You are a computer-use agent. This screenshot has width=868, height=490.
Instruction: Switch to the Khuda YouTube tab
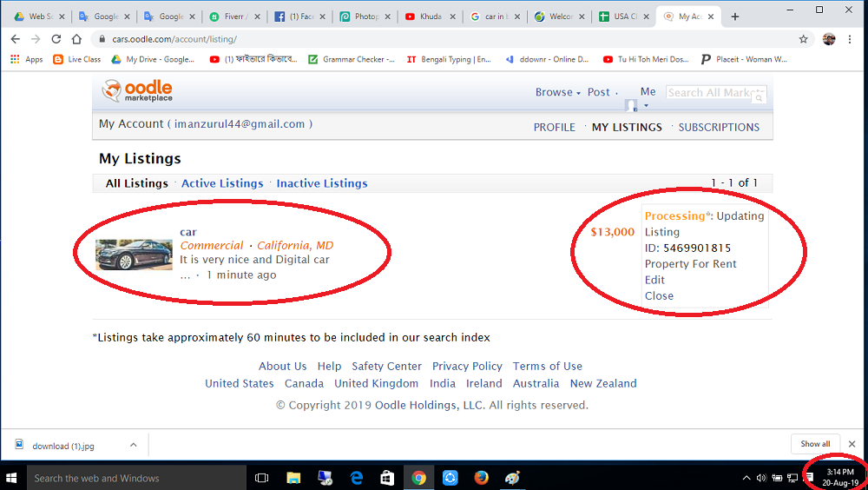coord(431,17)
